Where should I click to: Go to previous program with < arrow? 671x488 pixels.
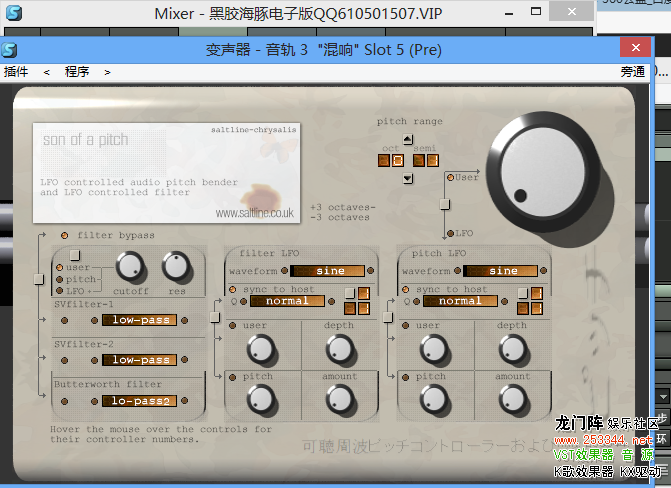click(47, 72)
